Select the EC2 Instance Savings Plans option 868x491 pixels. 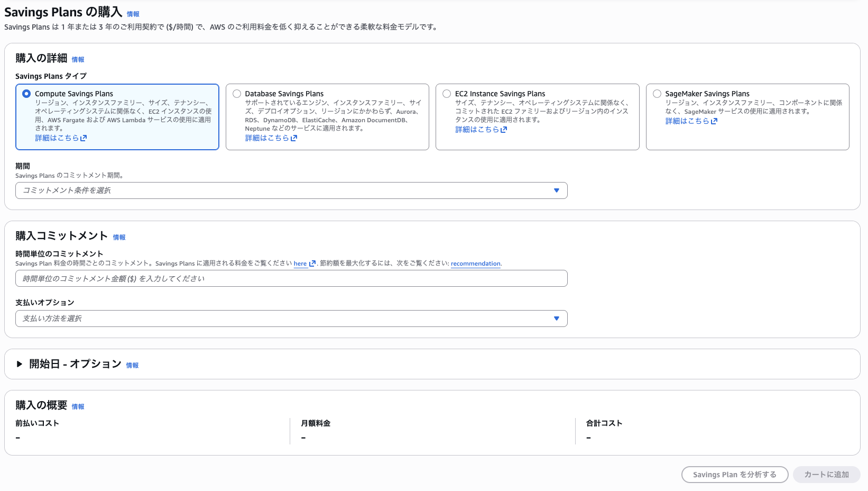(446, 93)
